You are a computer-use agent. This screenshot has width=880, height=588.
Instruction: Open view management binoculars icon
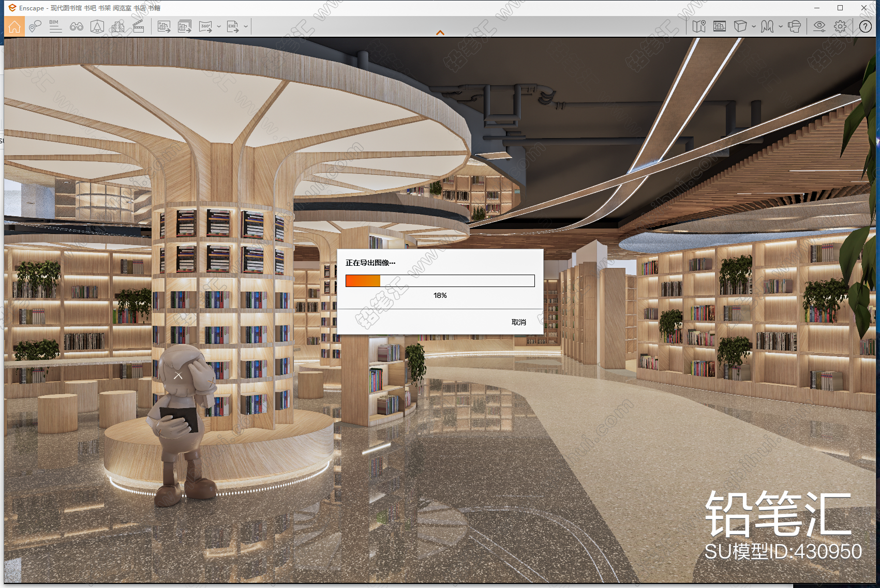click(x=77, y=26)
